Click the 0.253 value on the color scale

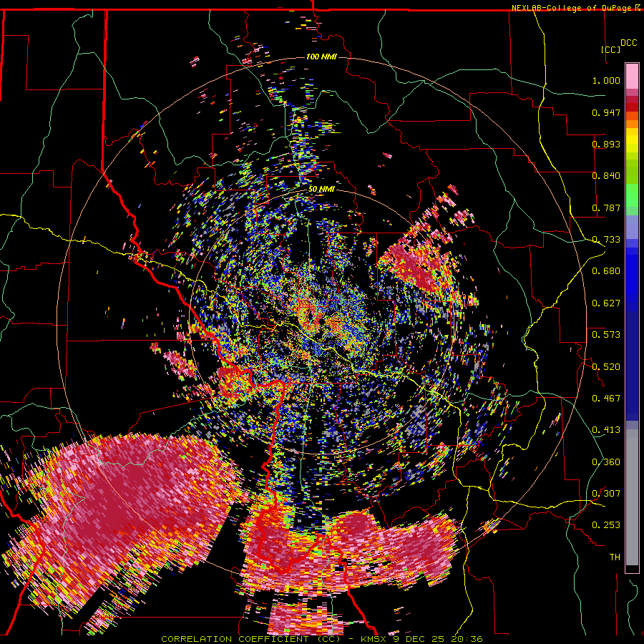click(x=606, y=525)
